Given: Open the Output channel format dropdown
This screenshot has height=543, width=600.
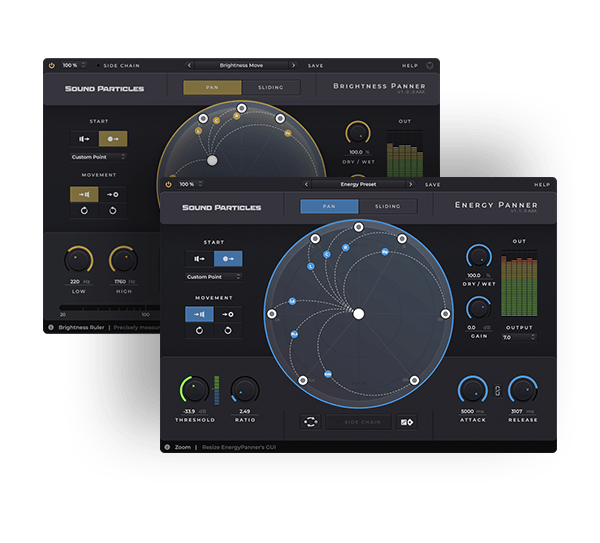Looking at the screenshot, I should click(x=492, y=337).
